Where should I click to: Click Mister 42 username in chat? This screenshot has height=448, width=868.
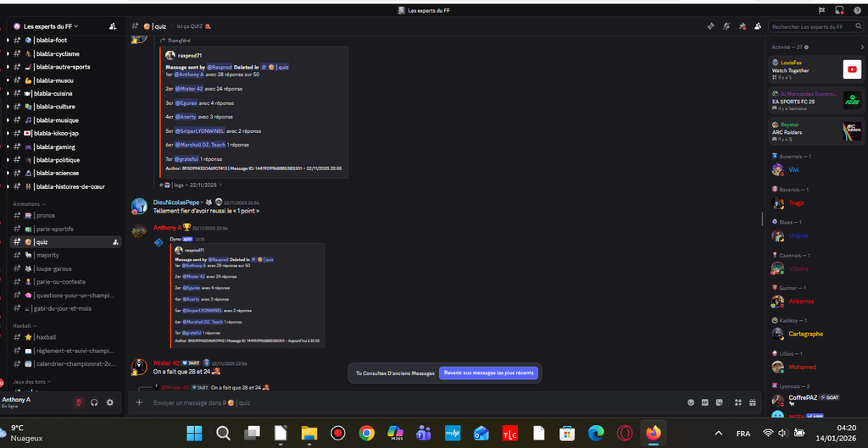pos(166,362)
